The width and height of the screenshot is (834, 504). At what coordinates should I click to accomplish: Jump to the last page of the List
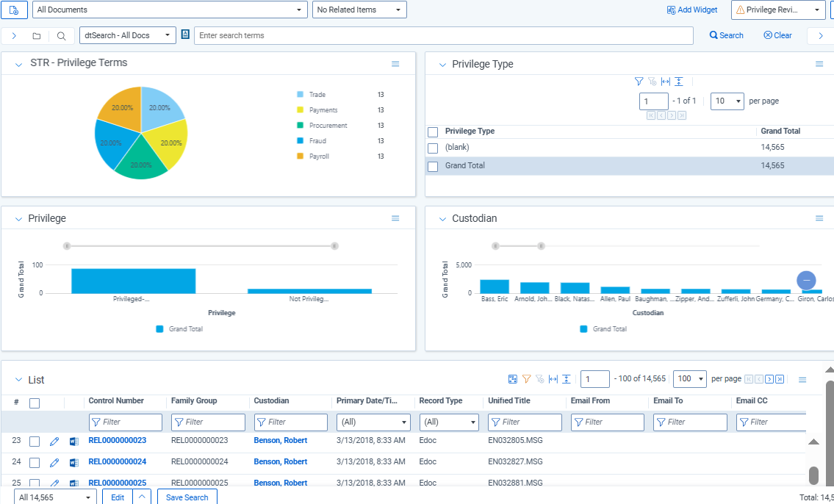pyautogui.click(x=780, y=379)
